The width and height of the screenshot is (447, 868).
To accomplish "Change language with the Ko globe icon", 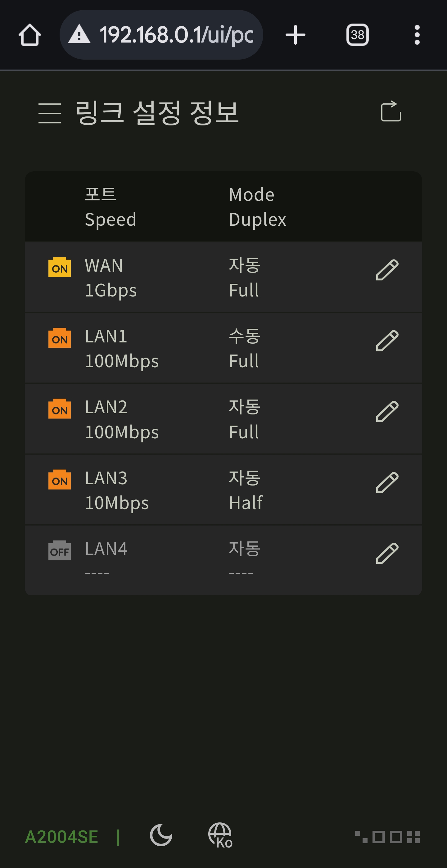I will (221, 835).
